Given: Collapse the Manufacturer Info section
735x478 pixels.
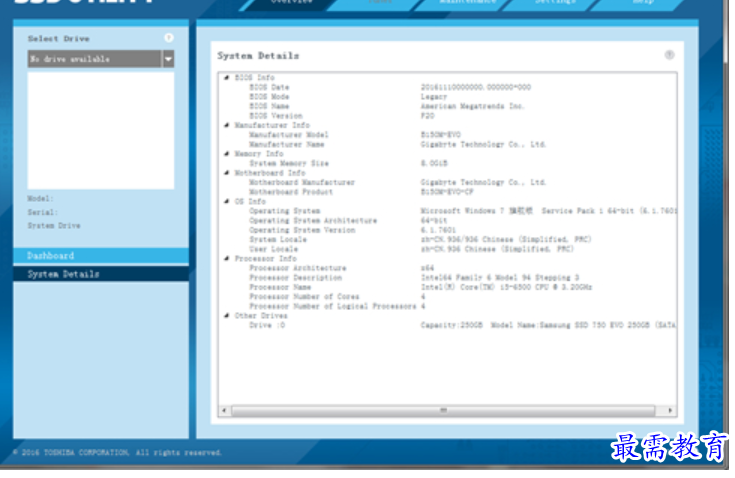Looking at the screenshot, I should [226, 125].
